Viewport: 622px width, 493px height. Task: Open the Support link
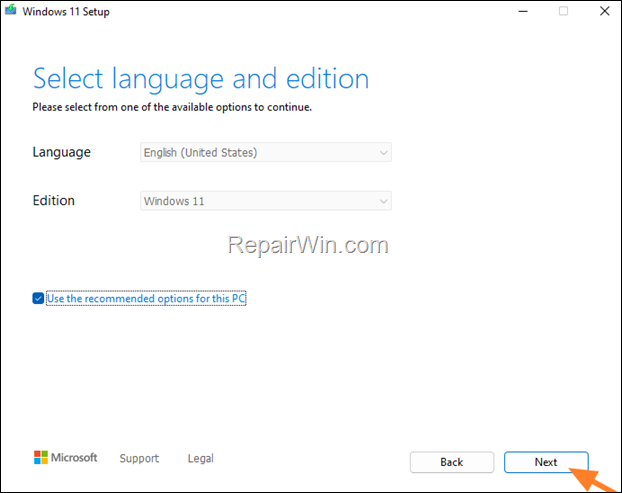point(139,458)
